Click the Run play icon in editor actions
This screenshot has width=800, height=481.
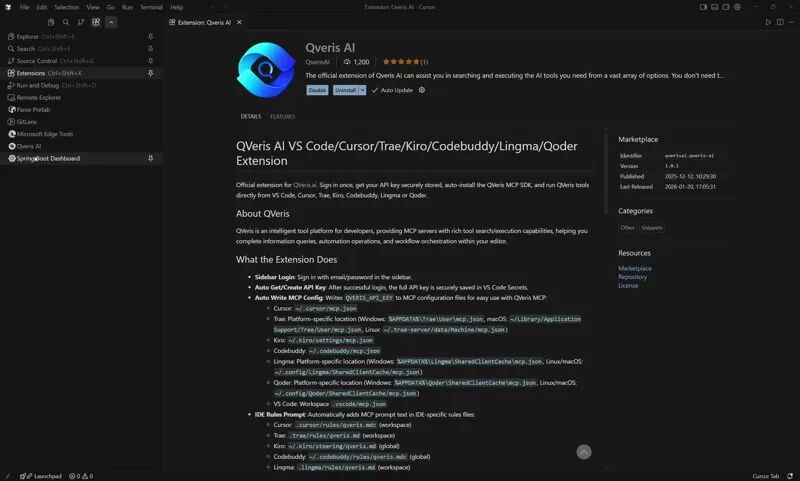(x=768, y=22)
